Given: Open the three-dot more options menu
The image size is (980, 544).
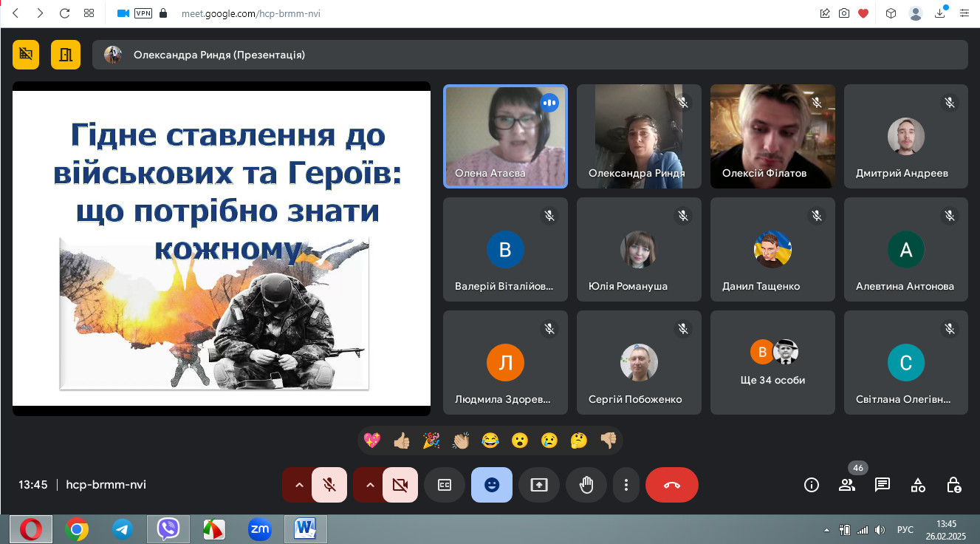Looking at the screenshot, I should click(x=626, y=485).
